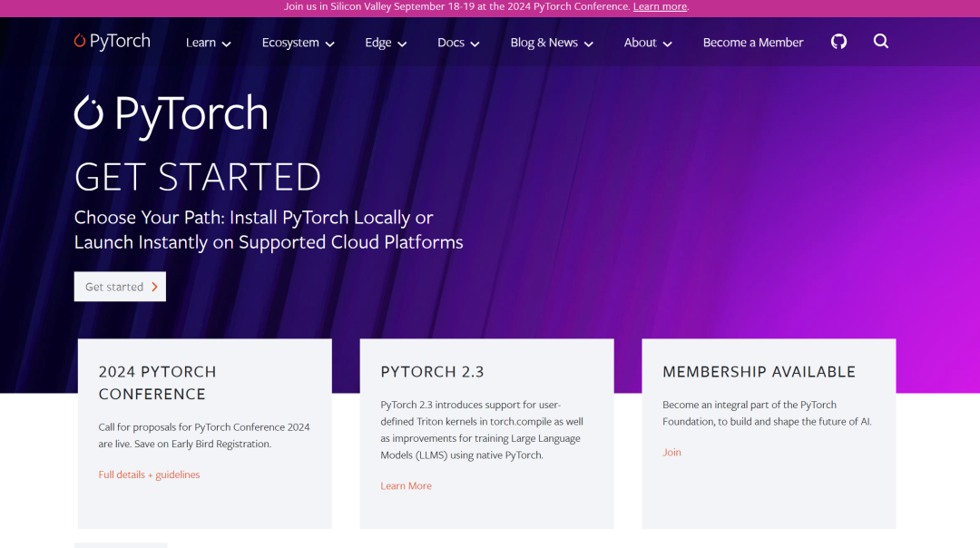Select the 2024 PyTorch Conference heading
980x548 pixels.
(158, 382)
